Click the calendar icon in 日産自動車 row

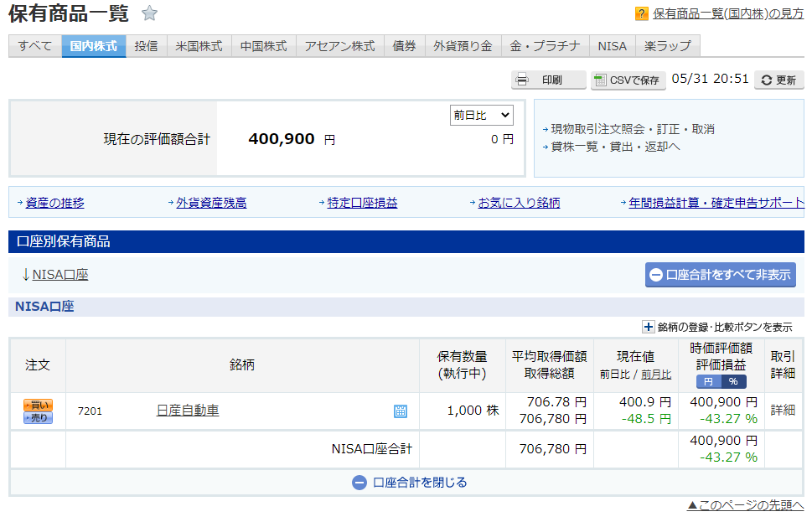(401, 411)
